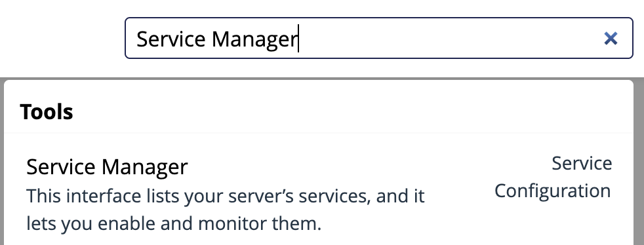Choose the Service Manager title in Tools results
The height and width of the screenshot is (245, 644).
coord(107,167)
